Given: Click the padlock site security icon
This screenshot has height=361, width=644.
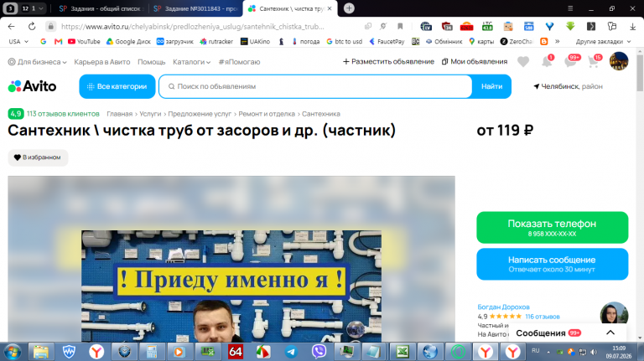Looking at the screenshot, I should [x=50, y=26].
